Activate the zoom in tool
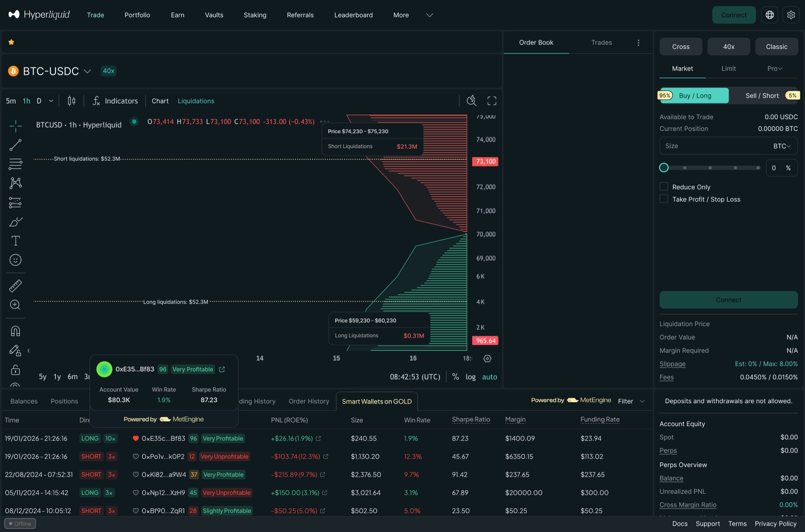 coord(15,305)
